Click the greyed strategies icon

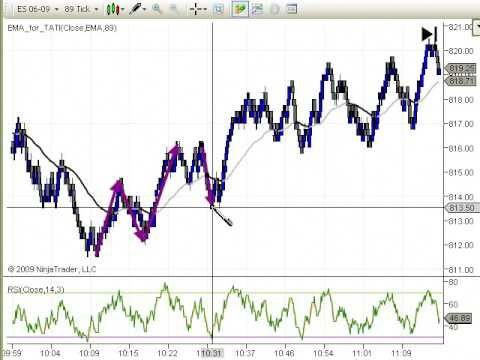point(275,9)
